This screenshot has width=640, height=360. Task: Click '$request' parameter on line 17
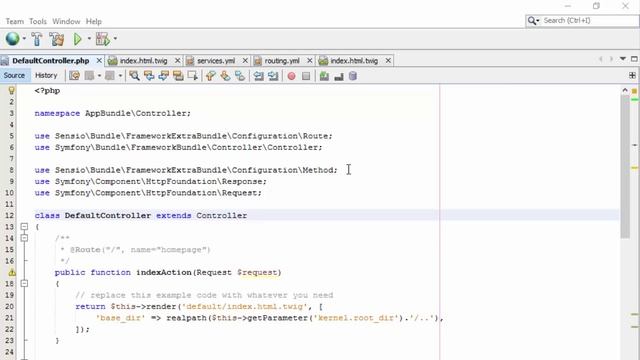(x=257, y=272)
